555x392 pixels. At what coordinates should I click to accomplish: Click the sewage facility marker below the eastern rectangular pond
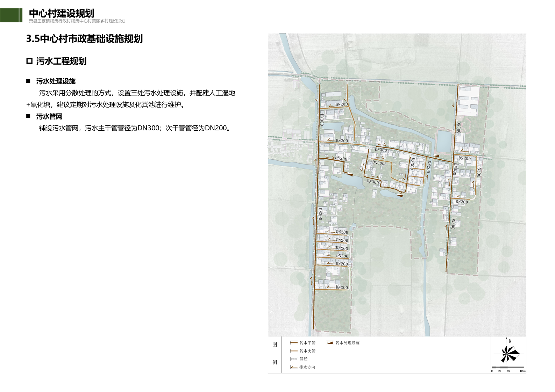click(x=436, y=156)
